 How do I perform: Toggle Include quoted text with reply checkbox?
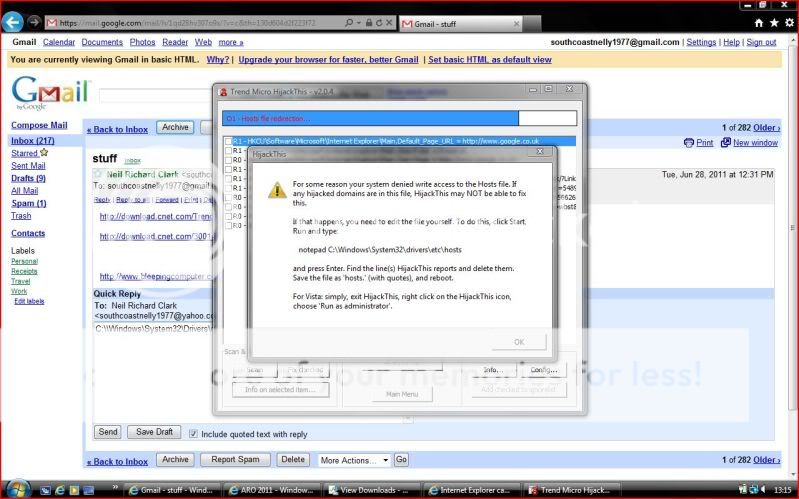click(x=193, y=433)
